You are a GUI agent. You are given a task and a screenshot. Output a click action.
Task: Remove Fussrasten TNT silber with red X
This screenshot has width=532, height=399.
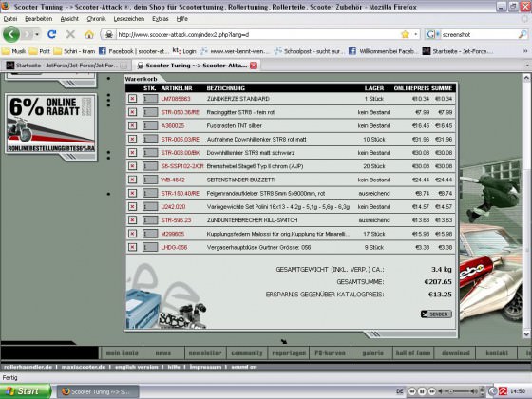[x=132, y=125]
